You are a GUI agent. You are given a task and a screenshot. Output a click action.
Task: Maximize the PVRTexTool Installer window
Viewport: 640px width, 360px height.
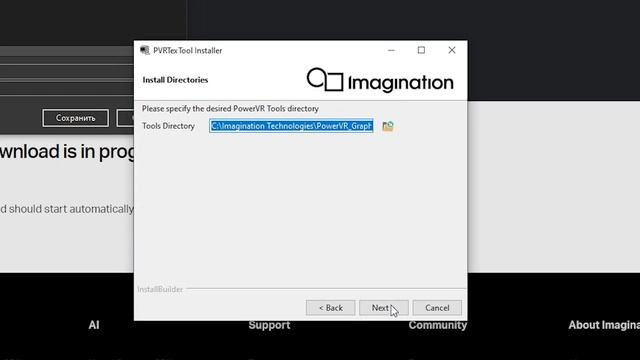point(421,50)
